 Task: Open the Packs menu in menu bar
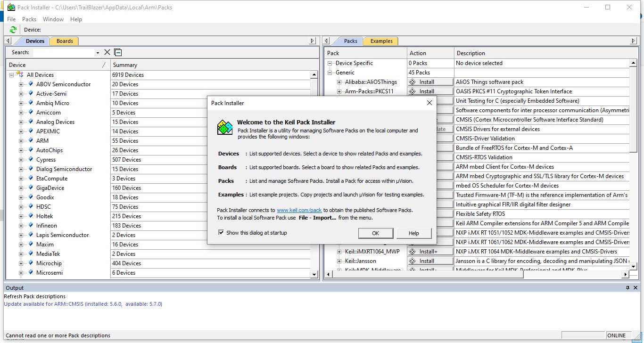(29, 19)
